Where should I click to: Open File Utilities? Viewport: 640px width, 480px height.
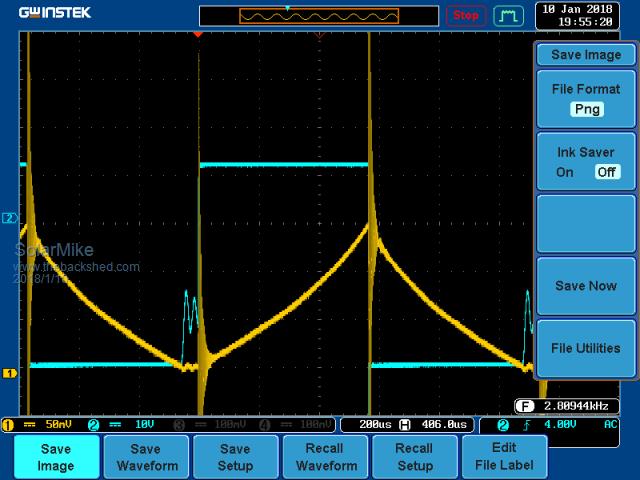(x=586, y=348)
